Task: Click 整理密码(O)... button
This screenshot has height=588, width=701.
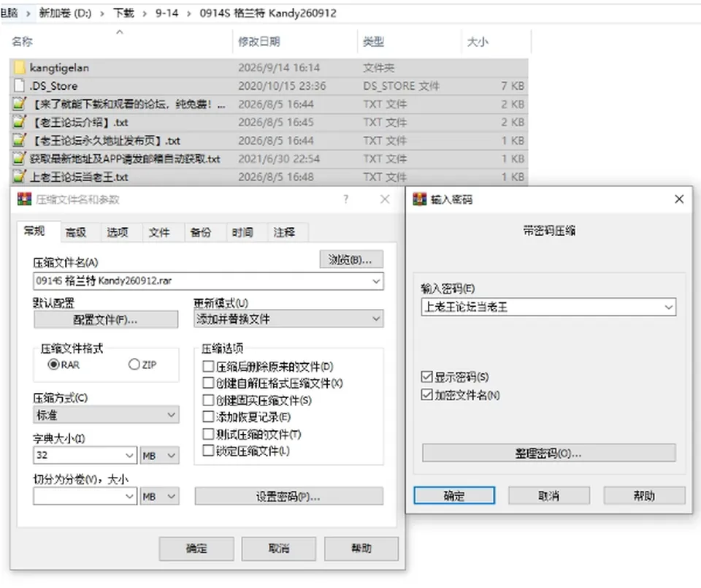Action: [549, 453]
